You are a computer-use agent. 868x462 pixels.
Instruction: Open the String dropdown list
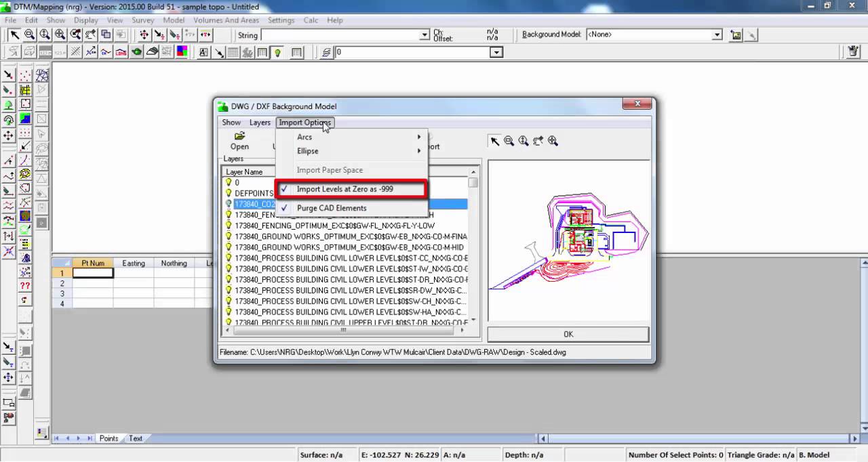coord(425,35)
